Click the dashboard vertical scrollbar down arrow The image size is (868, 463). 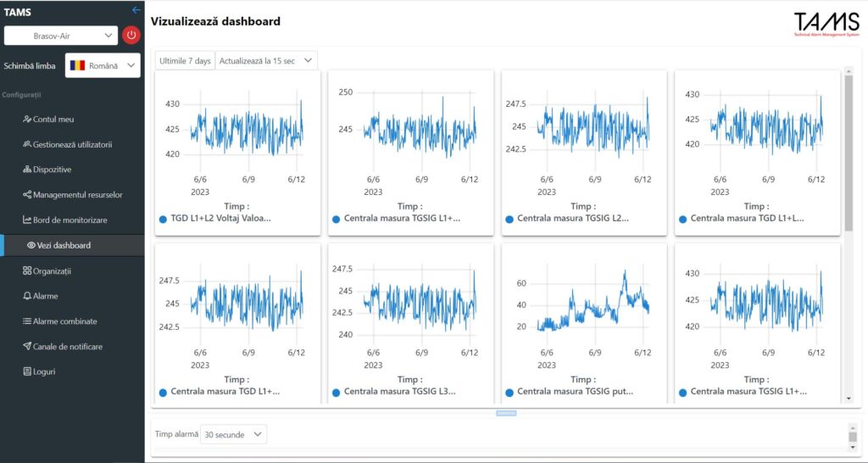pos(849,399)
